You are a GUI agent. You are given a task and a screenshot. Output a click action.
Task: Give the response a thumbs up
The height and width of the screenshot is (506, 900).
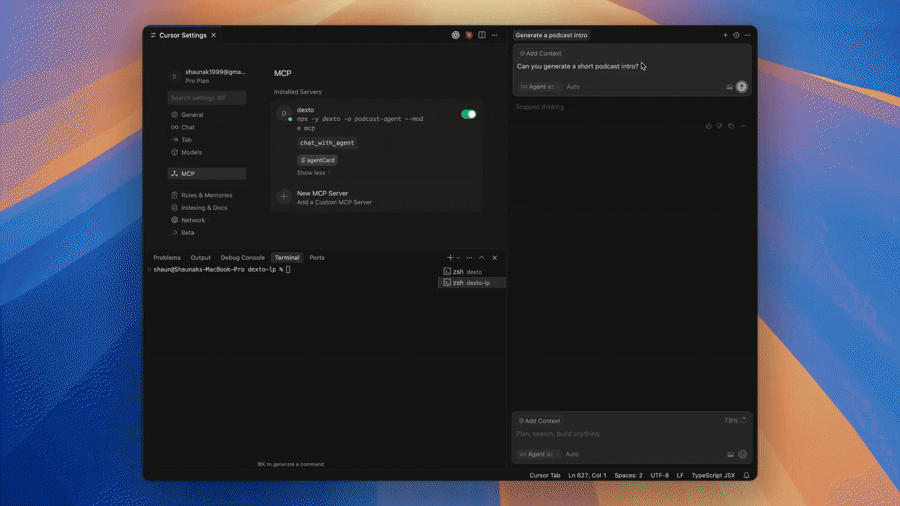(708, 126)
